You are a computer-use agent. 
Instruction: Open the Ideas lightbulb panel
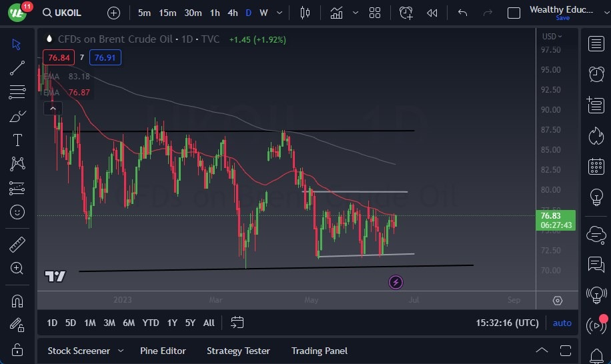click(x=596, y=197)
